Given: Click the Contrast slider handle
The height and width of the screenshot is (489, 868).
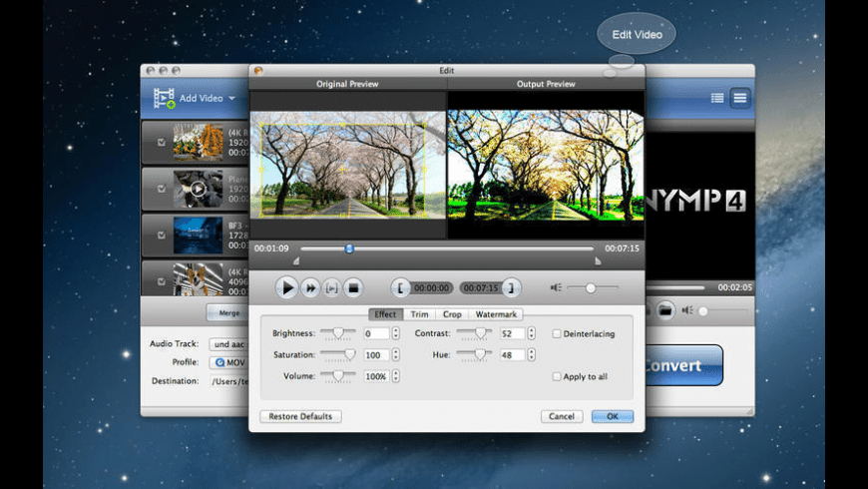Looking at the screenshot, I should [x=480, y=333].
